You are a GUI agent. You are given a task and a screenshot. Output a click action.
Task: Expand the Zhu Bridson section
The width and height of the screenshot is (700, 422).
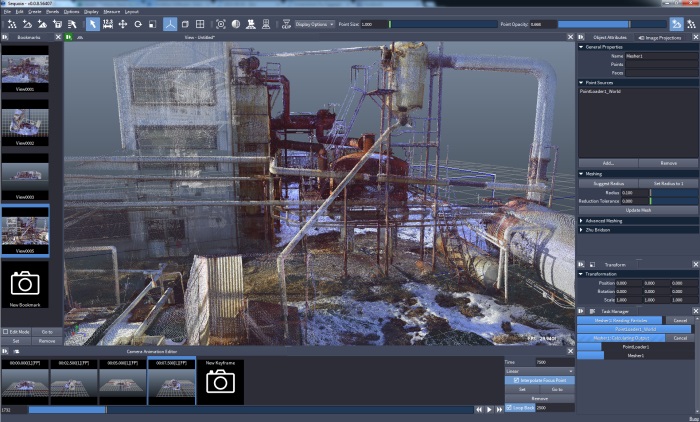click(581, 230)
